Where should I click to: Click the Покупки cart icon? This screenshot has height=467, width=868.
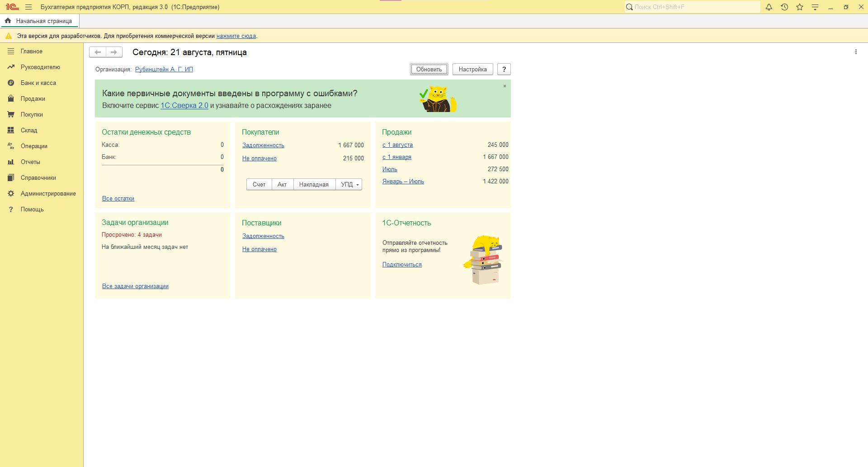pyautogui.click(x=11, y=115)
